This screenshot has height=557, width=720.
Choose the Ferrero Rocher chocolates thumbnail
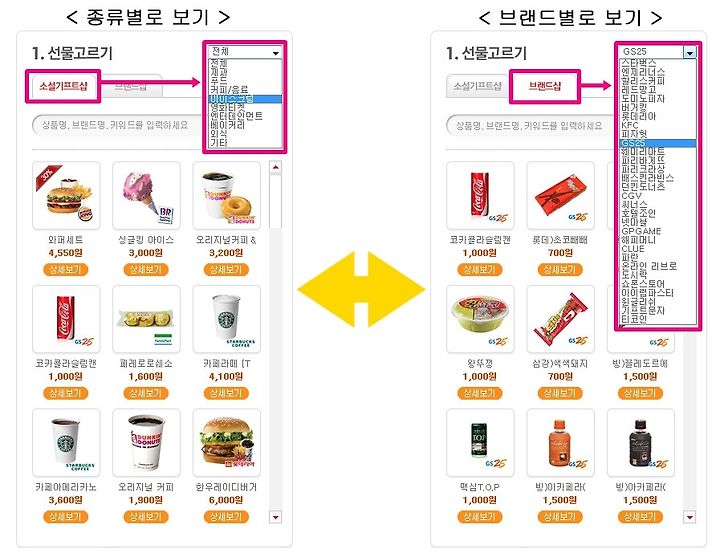pyautogui.click(x=146, y=319)
